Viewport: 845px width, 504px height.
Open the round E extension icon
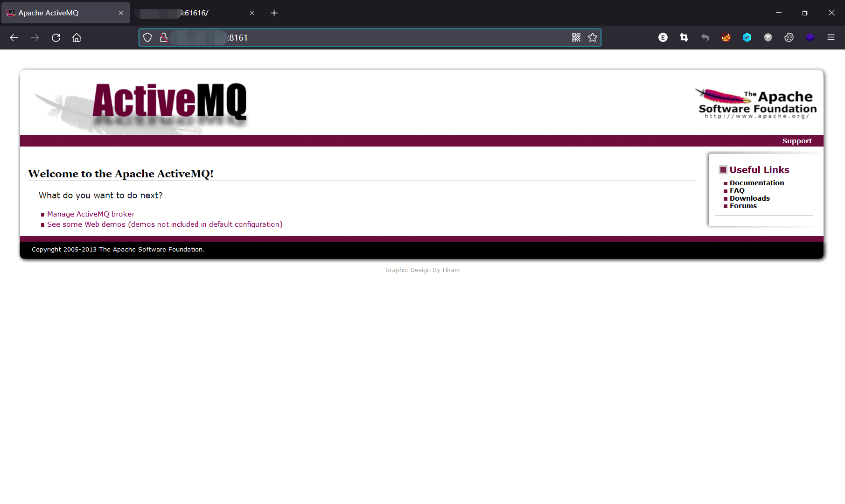point(663,38)
